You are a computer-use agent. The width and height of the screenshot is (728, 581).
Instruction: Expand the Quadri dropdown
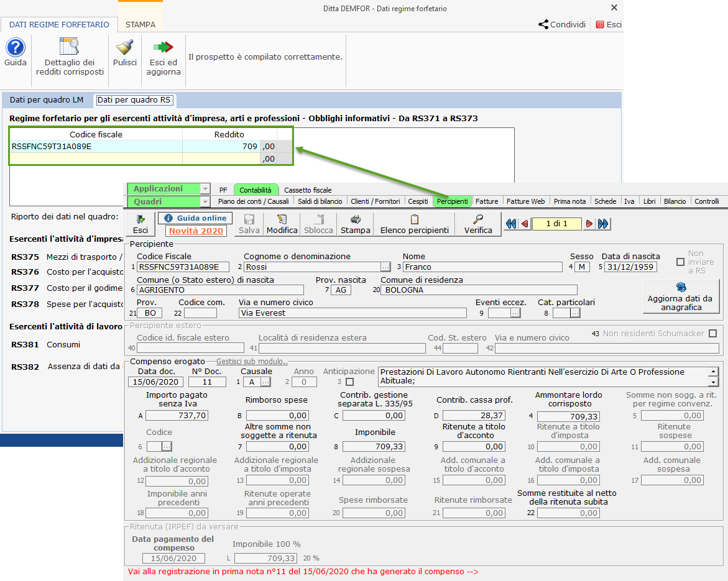click(x=205, y=201)
